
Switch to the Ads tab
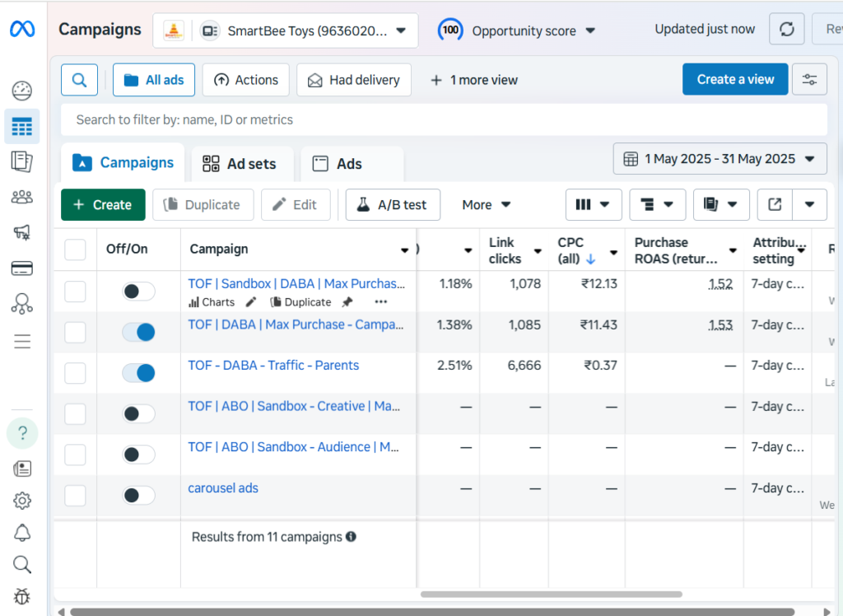tap(338, 164)
